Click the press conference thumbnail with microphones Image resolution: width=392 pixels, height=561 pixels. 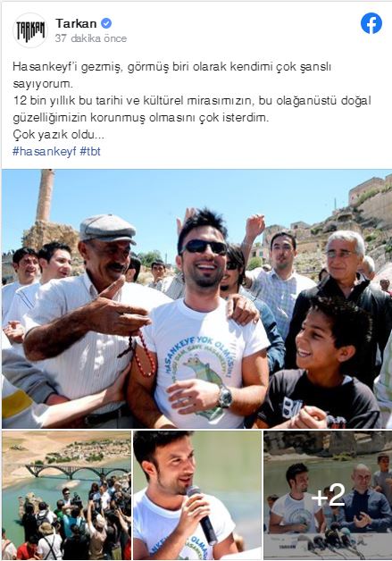(328, 495)
